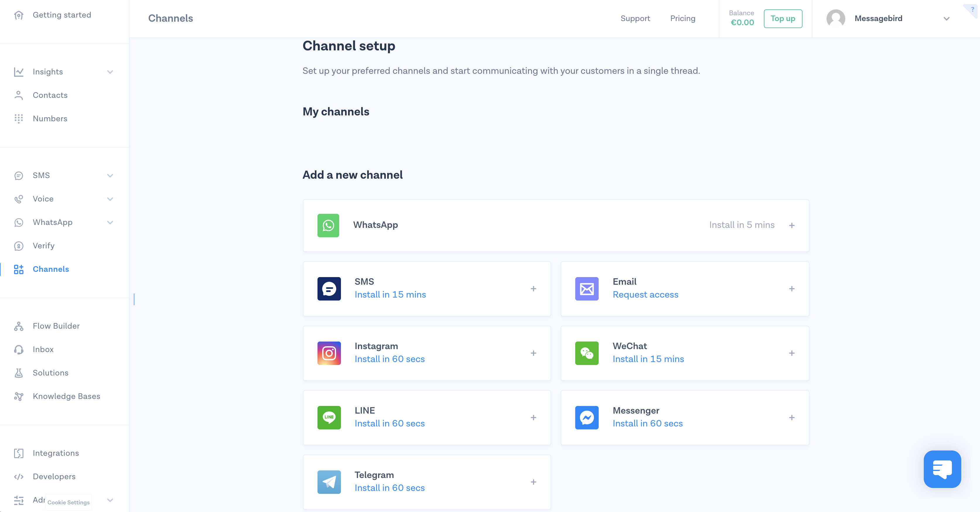
Task: Open Contacts in sidebar
Action: tap(50, 95)
